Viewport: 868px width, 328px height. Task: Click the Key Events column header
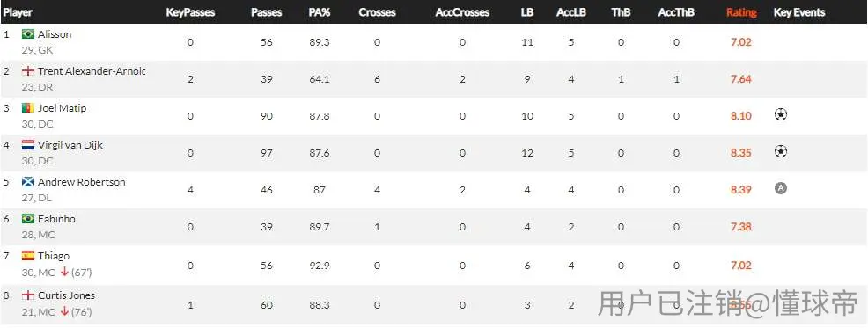click(x=799, y=12)
